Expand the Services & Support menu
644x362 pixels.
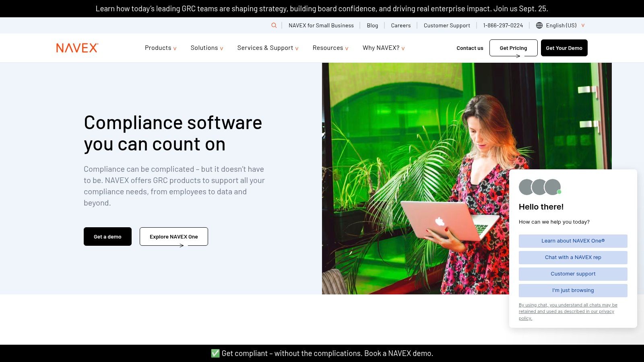coord(268,48)
